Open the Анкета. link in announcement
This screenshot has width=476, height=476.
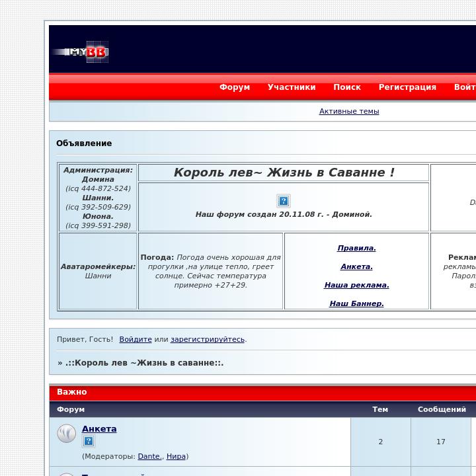coord(357,266)
